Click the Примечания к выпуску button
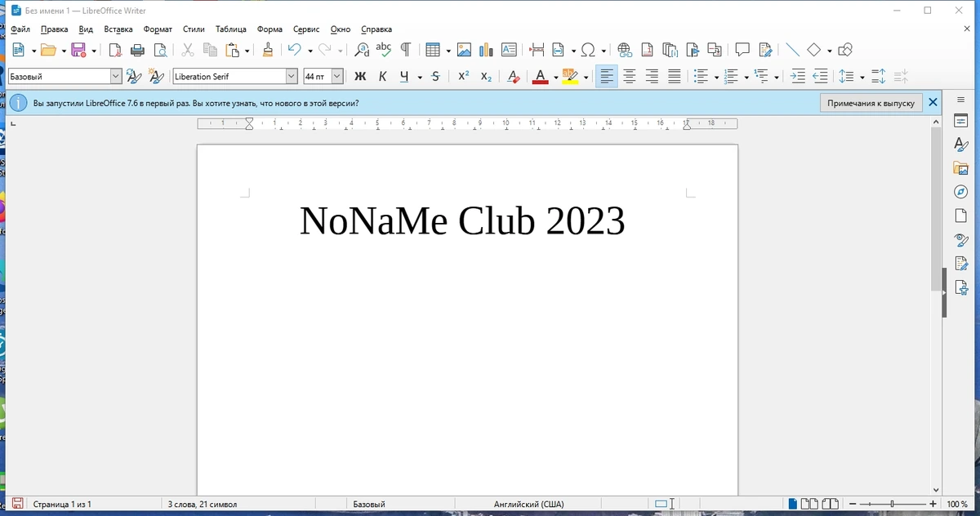 (x=871, y=103)
